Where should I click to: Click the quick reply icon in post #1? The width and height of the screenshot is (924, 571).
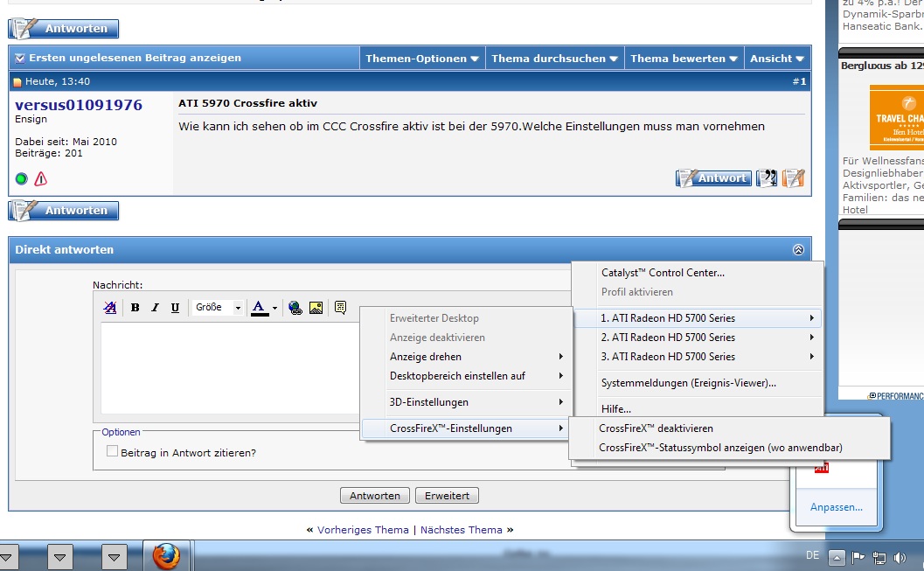click(793, 178)
